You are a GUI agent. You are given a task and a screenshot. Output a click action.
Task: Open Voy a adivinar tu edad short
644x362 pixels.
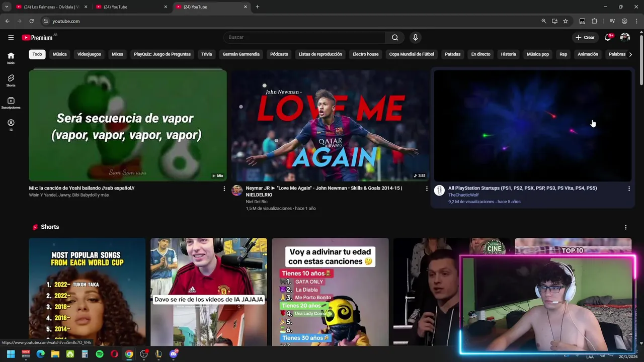(330, 292)
